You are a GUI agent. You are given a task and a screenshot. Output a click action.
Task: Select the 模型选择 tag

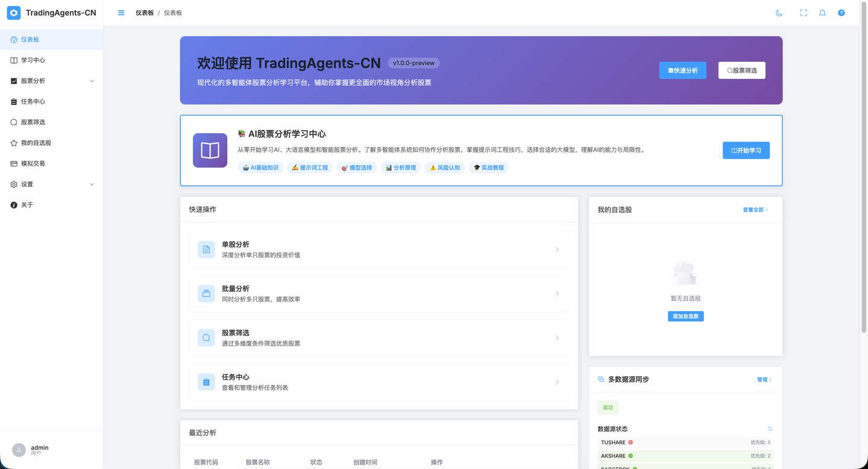(357, 168)
